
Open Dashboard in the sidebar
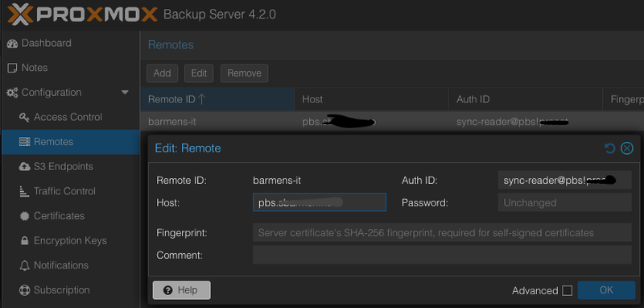[x=70, y=44]
